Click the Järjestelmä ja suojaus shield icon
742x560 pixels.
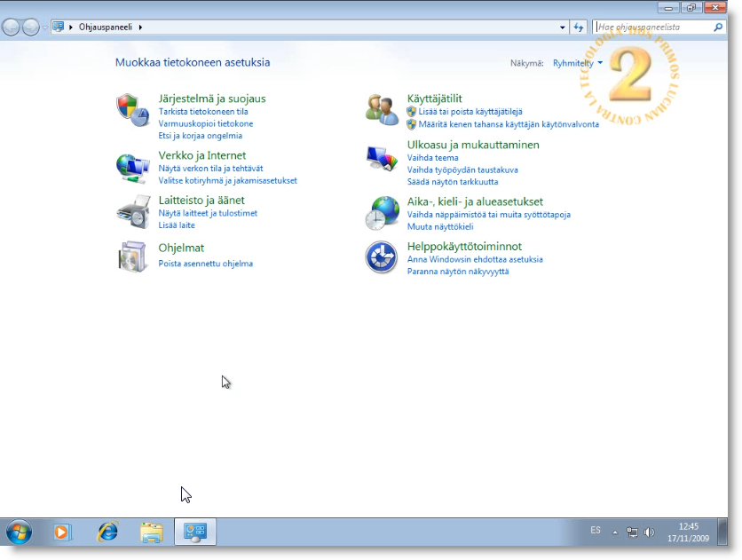click(133, 111)
